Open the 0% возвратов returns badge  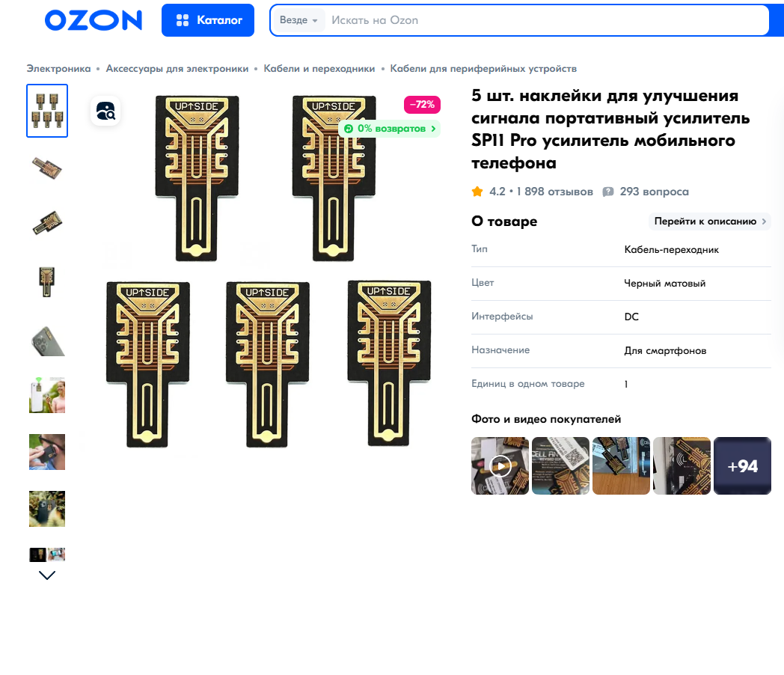tap(390, 129)
